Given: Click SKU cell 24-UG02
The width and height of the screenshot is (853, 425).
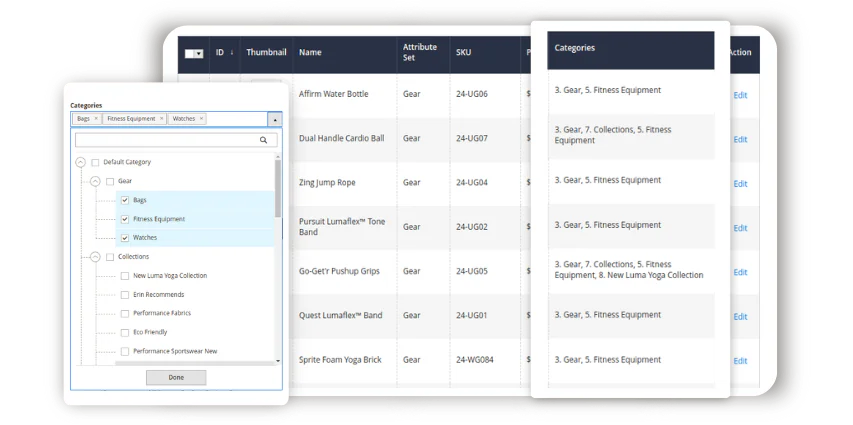Looking at the screenshot, I should tap(472, 227).
